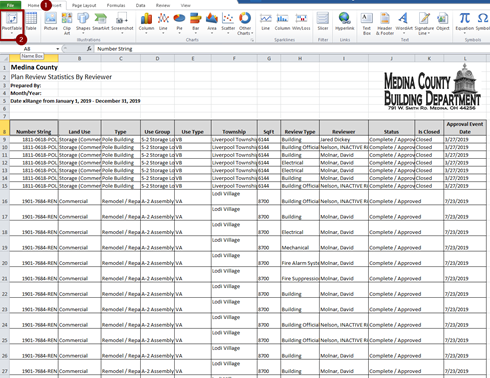Open the File tab
This screenshot has width=490, height=378.
pyautogui.click(x=10, y=5)
